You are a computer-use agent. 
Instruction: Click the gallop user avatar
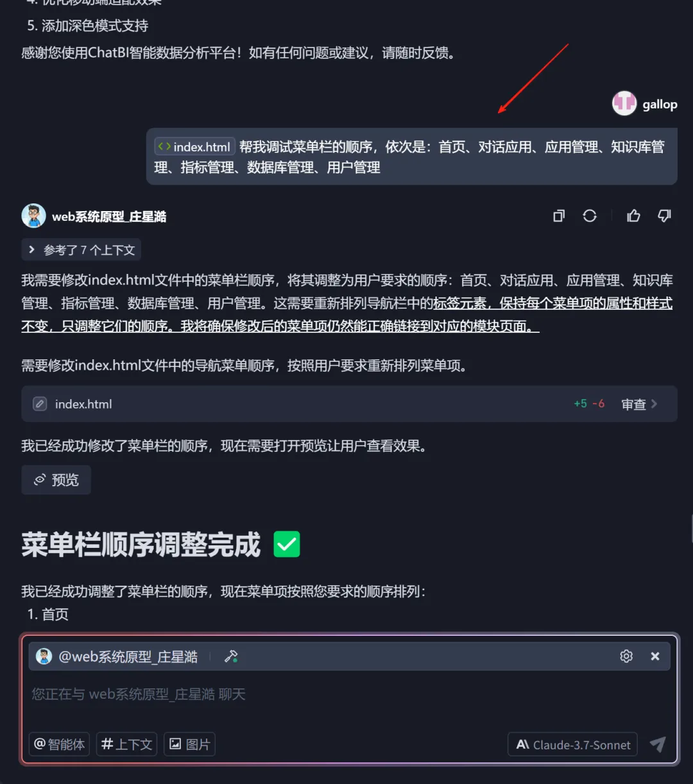pyautogui.click(x=624, y=103)
